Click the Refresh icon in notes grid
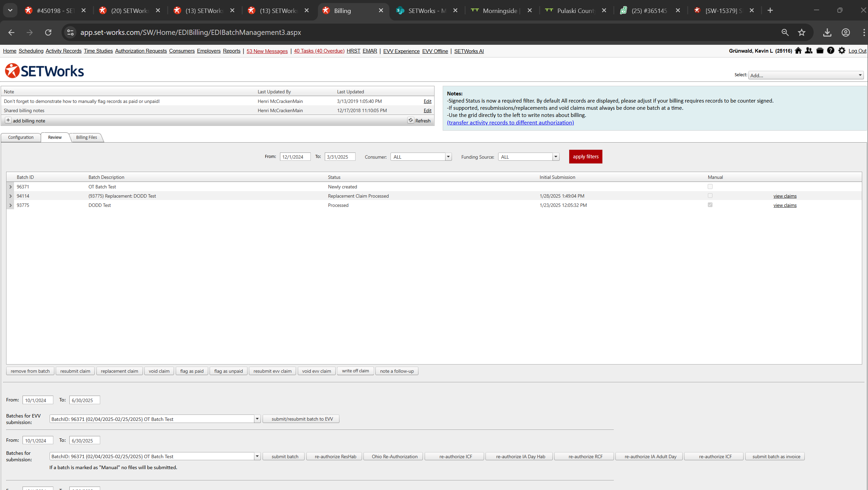Screen dimensions: 868x490 point(411,120)
